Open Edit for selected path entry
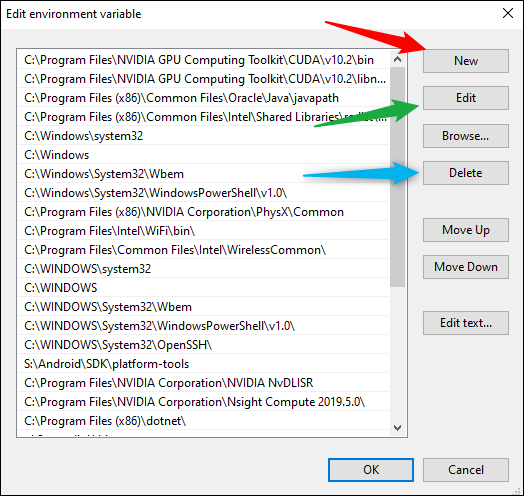The height and width of the screenshot is (496, 524). click(466, 98)
